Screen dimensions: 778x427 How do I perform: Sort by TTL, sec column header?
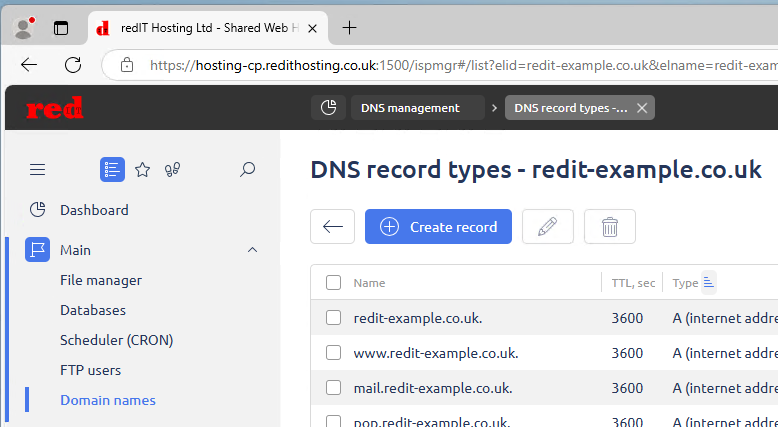coord(633,283)
